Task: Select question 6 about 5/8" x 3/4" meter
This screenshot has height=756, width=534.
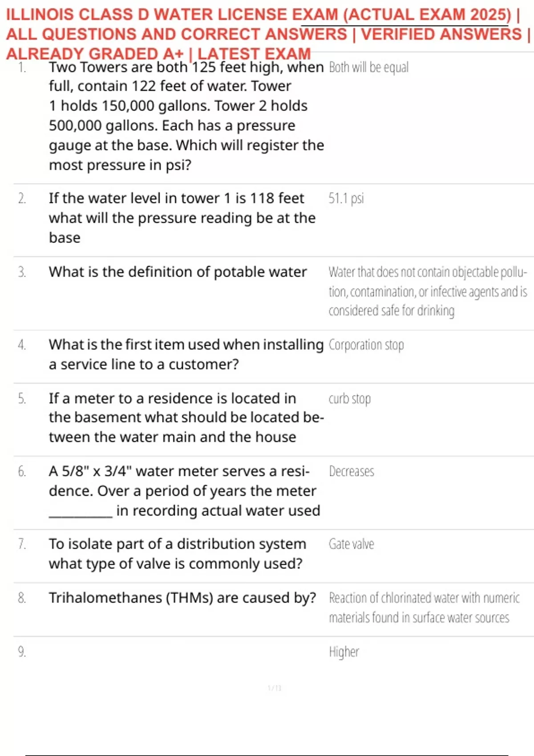Action: tap(185, 491)
